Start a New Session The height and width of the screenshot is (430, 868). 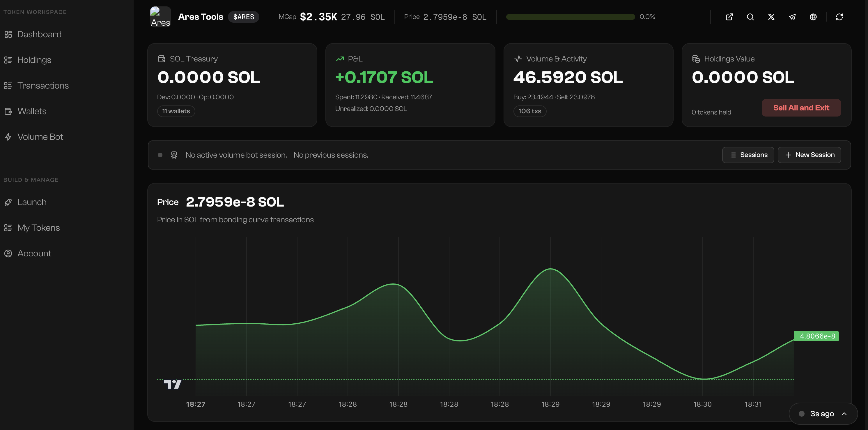click(x=809, y=155)
